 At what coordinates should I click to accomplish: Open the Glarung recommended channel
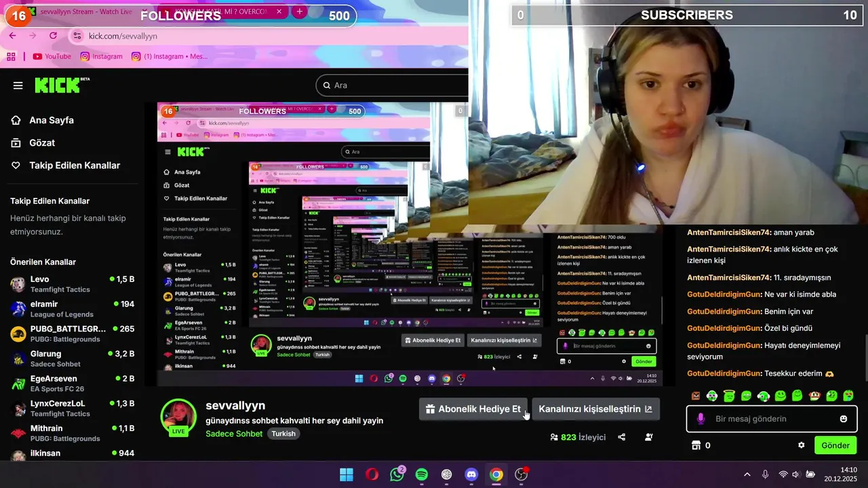click(72, 359)
